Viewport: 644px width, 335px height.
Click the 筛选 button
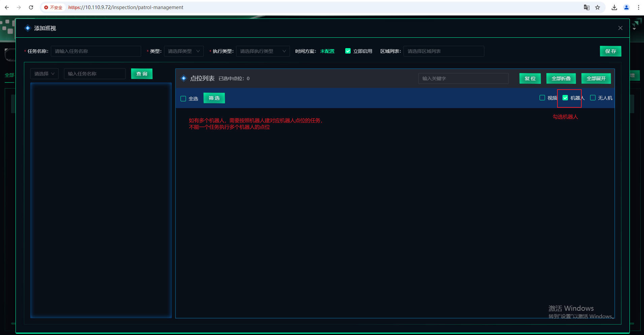[x=214, y=98]
